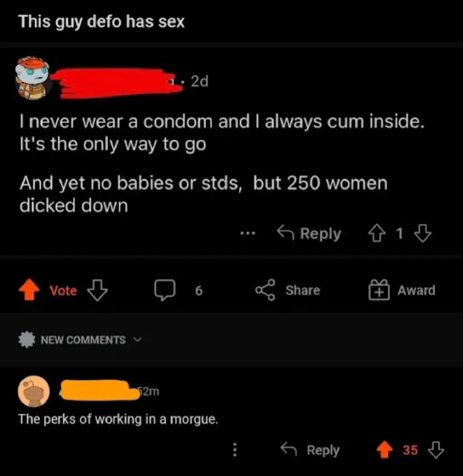The width and height of the screenshot is (463, 476).
Task: Click Reply in the embedded screenshot comment
Action: 309,233
